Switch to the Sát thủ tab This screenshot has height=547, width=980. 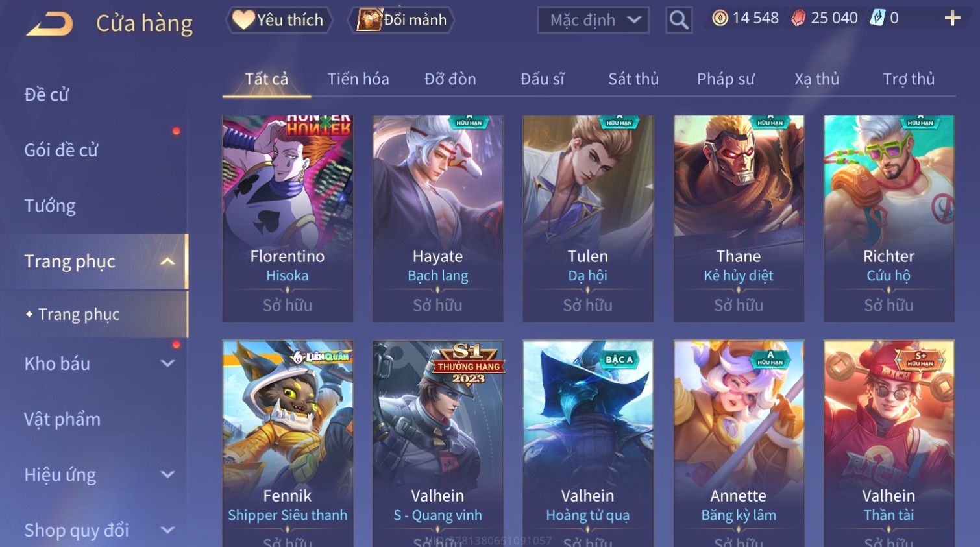(633, 79)
